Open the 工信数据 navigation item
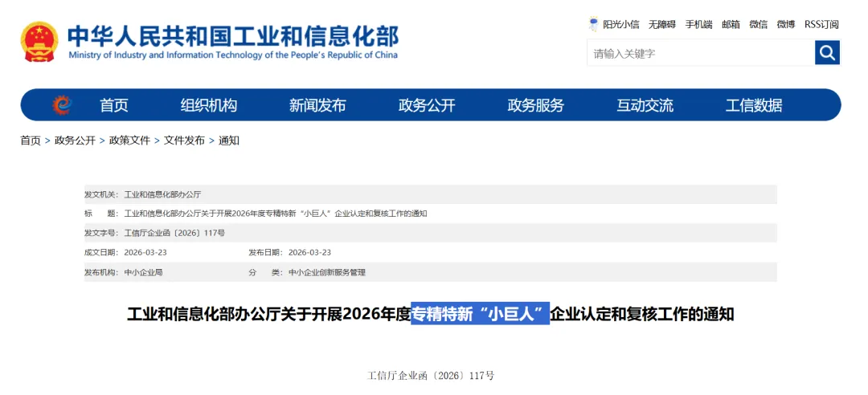The height and width of the screenshot is (395, 868). 754,105
